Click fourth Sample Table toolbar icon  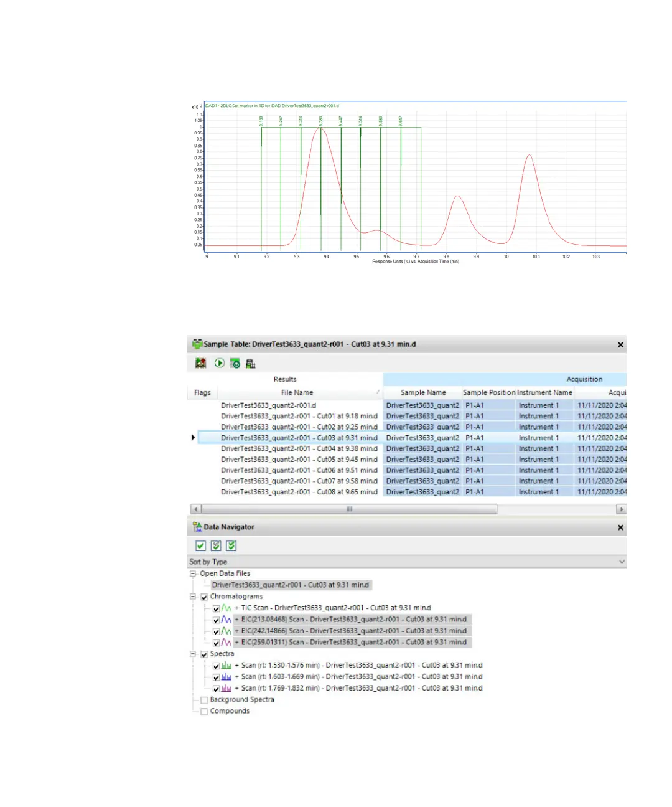point(251,364)
